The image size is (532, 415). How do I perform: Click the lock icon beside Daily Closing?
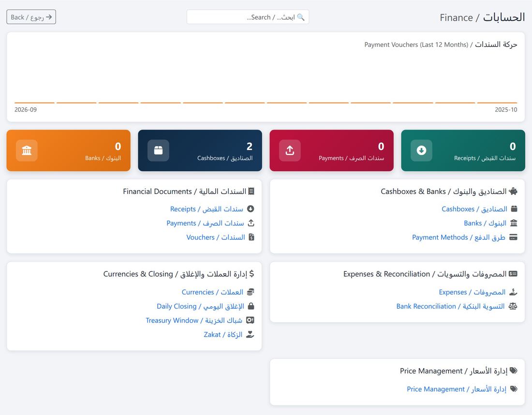251,306
